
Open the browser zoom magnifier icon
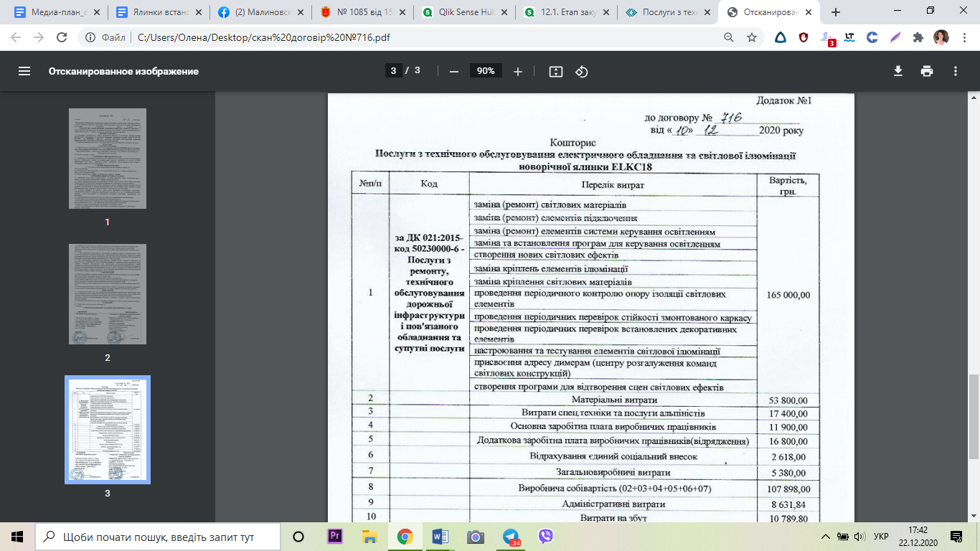click(729, 37)
